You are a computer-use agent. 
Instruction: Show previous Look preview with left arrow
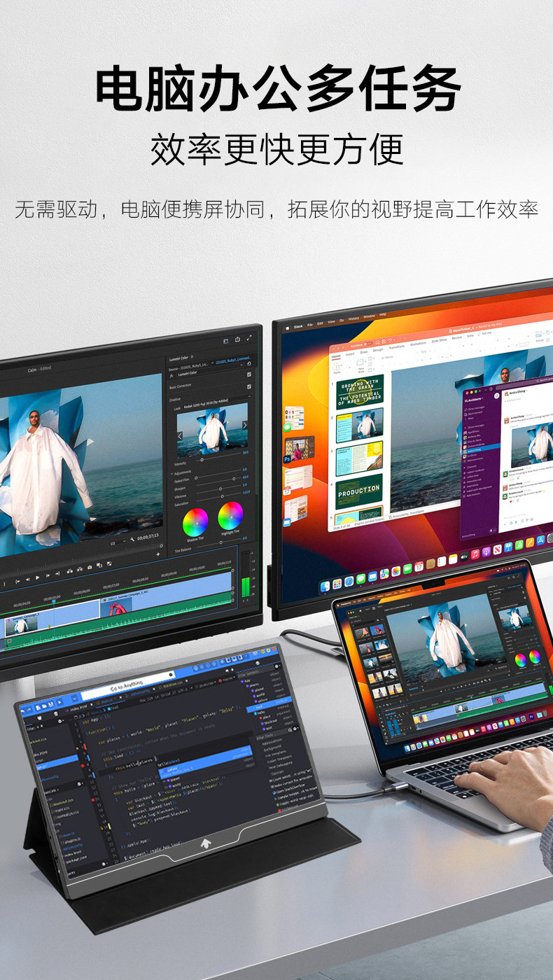pos(180,436)
